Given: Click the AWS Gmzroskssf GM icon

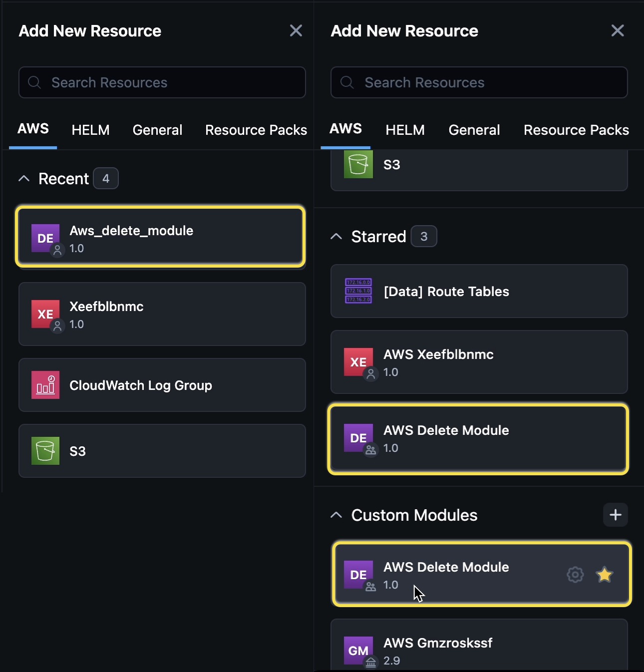Looking at the screenshot, I should tap(358, 651).
